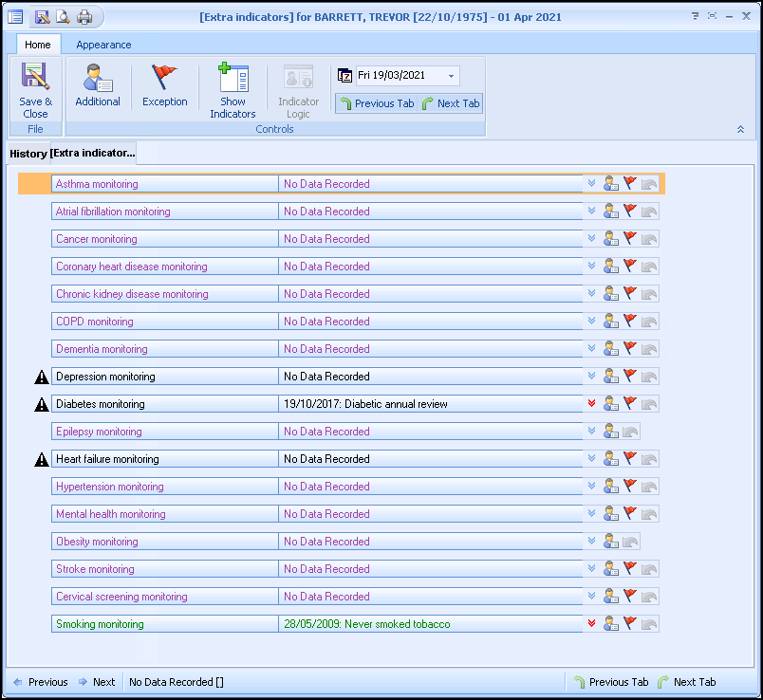This screenshot has width=763, height=700.
Task: Click the warning triangle beside Heart failure monitoring
Action: (x=41, y=460)
